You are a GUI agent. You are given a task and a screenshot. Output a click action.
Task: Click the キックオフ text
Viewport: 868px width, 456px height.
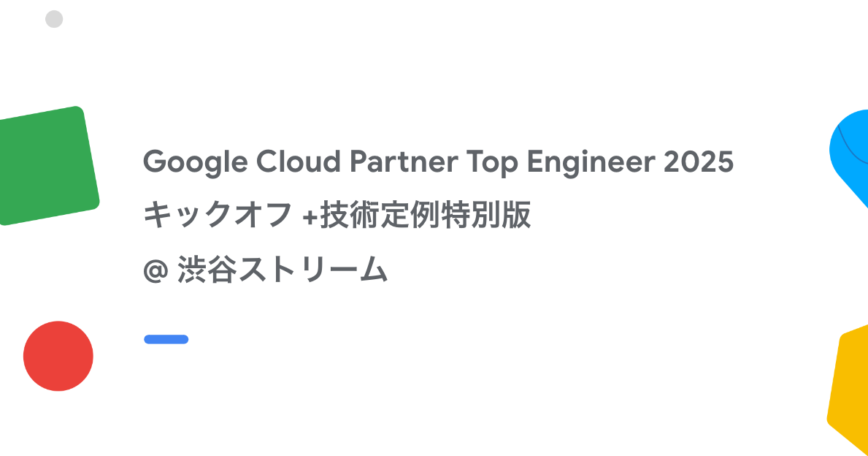coord(217,215)
